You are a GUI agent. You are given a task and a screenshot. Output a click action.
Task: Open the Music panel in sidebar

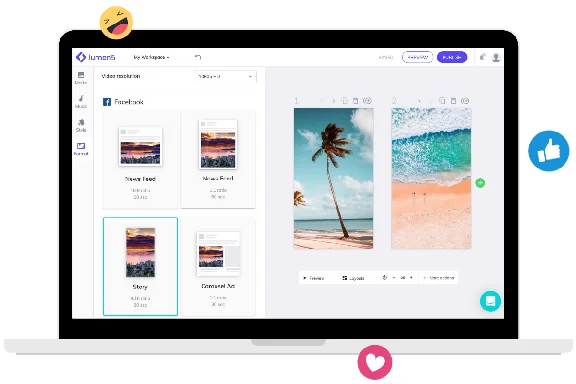81,101
